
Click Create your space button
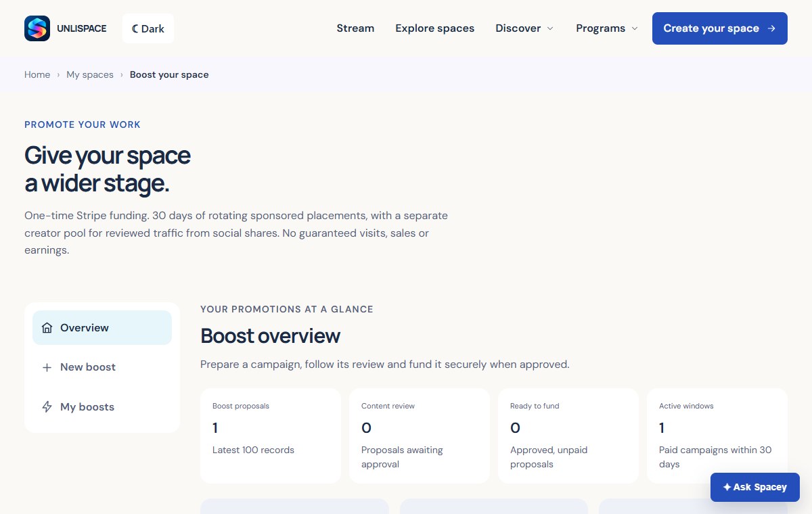click(x=720, y=28)
